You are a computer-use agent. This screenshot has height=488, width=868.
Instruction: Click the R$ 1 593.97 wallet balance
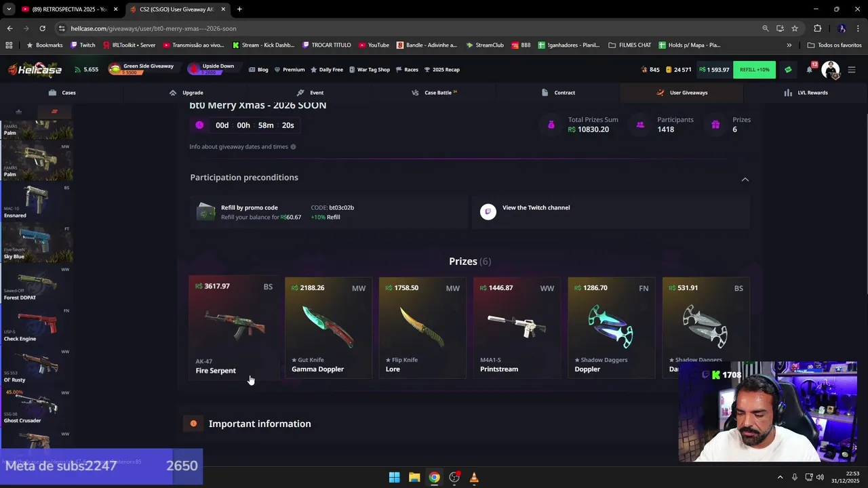pos(714,70)
